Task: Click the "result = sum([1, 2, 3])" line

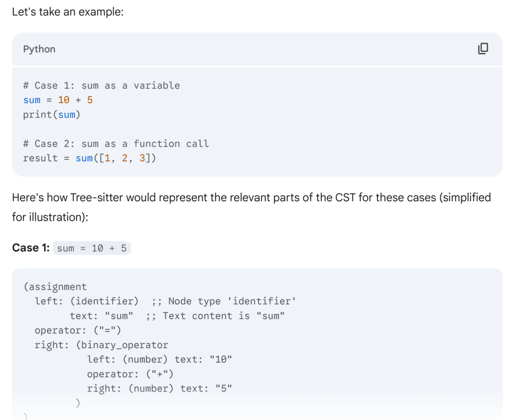Action: point(90,158)
